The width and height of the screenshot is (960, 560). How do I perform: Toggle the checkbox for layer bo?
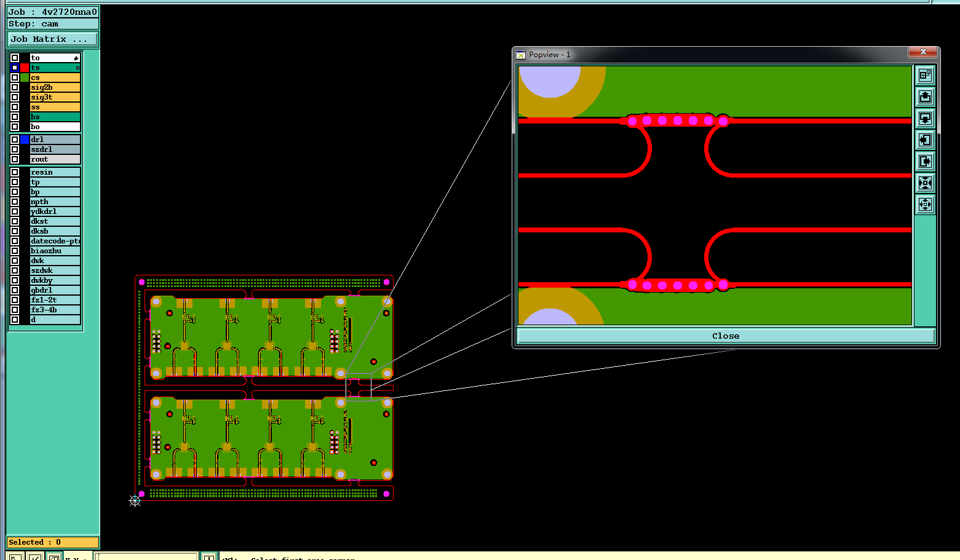[x=15, y=127]
